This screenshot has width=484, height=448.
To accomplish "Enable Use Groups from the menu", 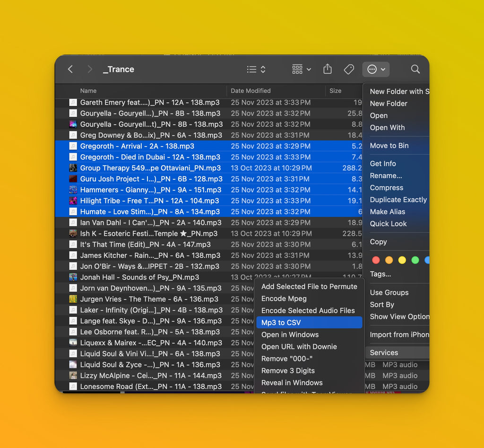I will coord(389,292).
